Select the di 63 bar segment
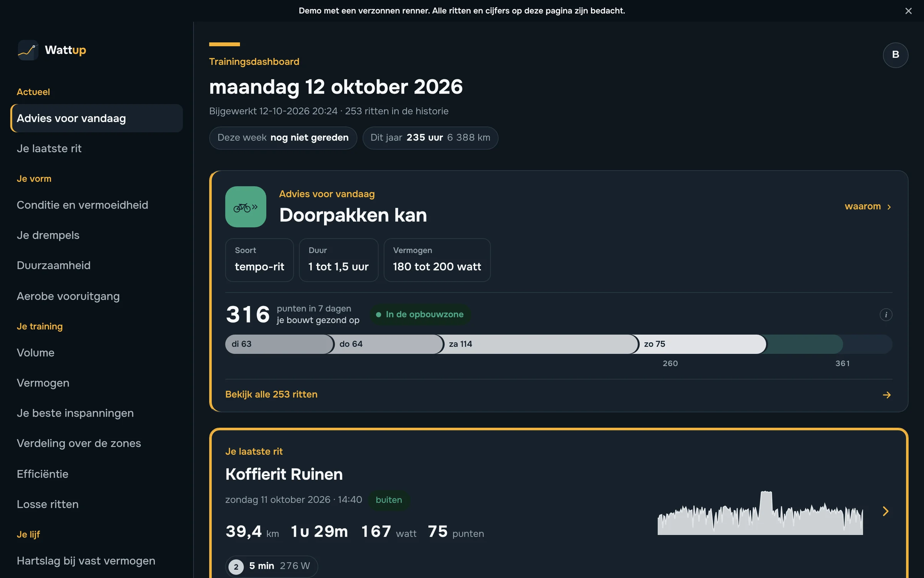Viewport: 924px width, 578px height. pos(280,344)
